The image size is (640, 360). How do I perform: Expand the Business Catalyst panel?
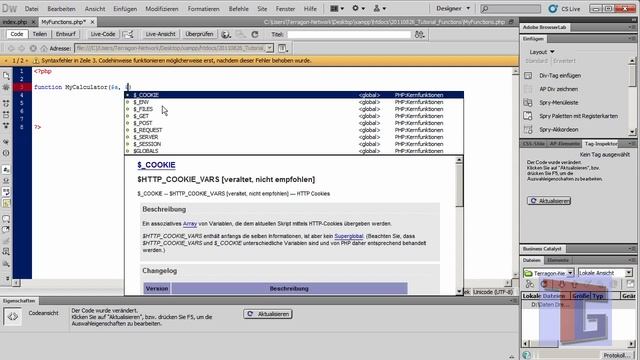542,249
